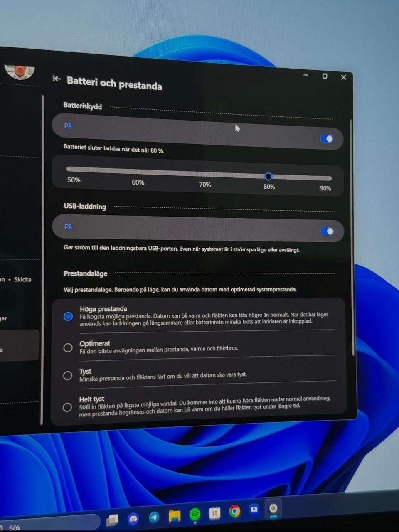
Task: Set battery charge limit to 50%
Action: coord(69,169)
